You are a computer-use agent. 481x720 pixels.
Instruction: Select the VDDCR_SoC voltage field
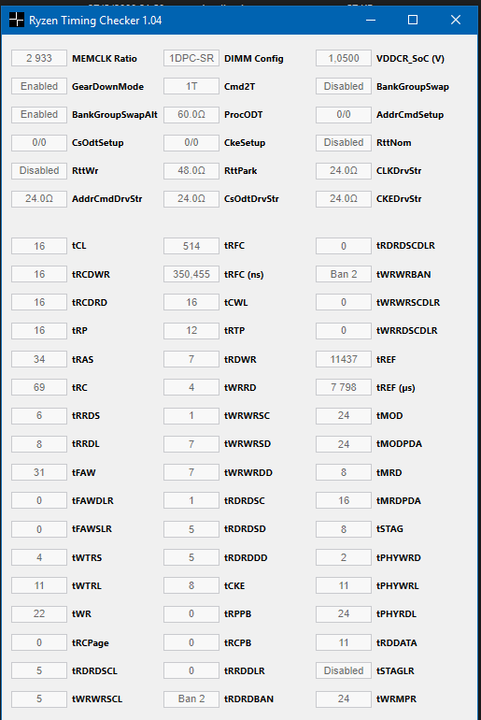click(x=344, y=58)
